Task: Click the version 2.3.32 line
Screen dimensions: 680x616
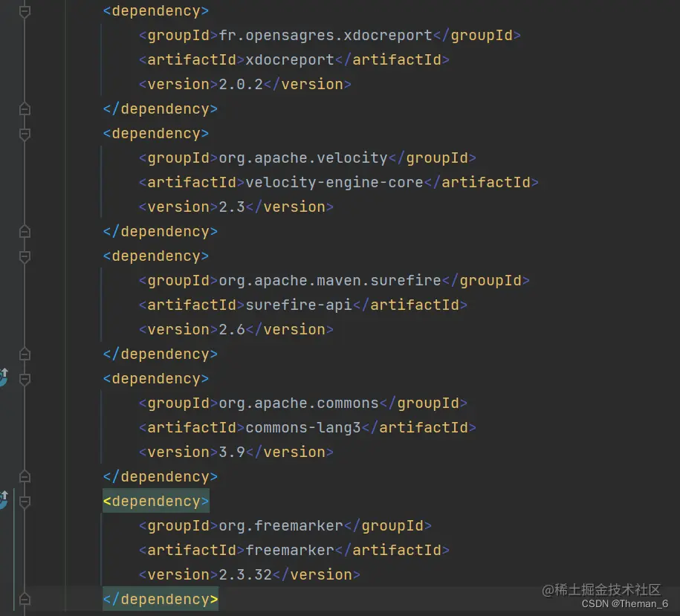Action: point(250,575)
